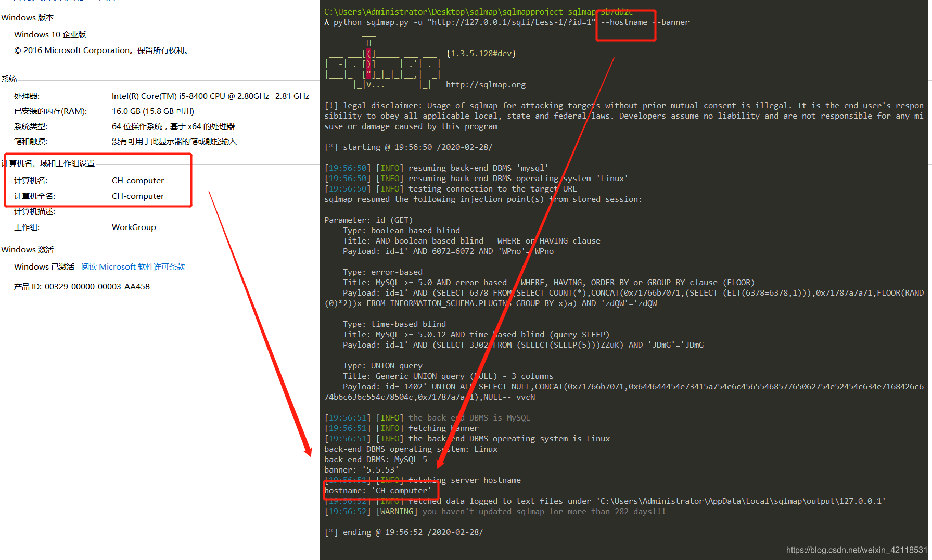Image resolution: width=932 pixels, height=560 pixels.
Task: Click the legal disclaimer first line in terminal
Action: pyautogui.click(x=624, y=105)
